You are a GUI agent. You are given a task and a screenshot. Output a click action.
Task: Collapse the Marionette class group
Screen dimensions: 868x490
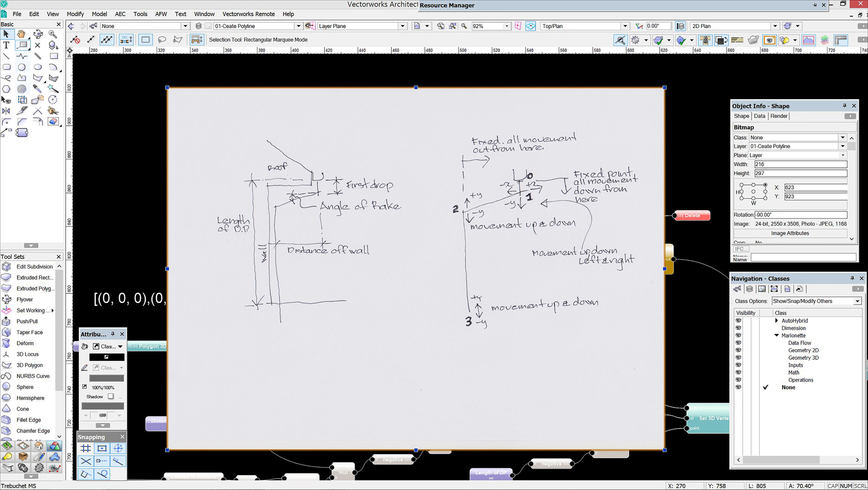click(776, 335)
